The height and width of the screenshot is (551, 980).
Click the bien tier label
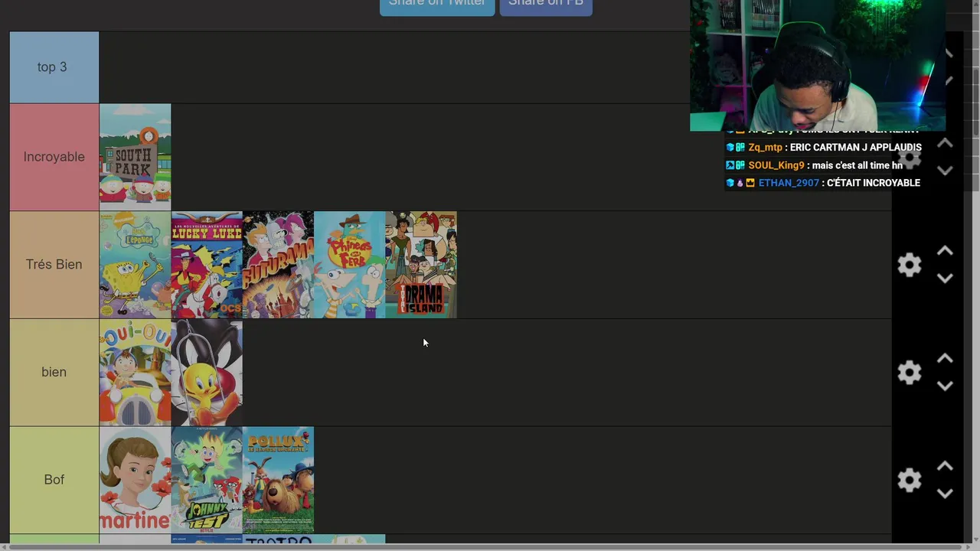click(x=54, y=373)
